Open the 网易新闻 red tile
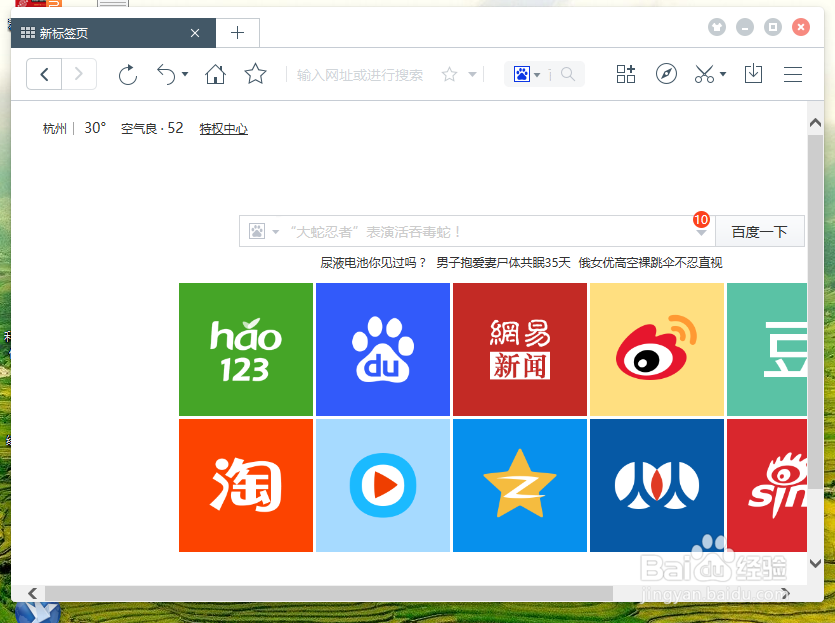Image resolution: width=835 pixels, height=623 pixels. point(520,349)
